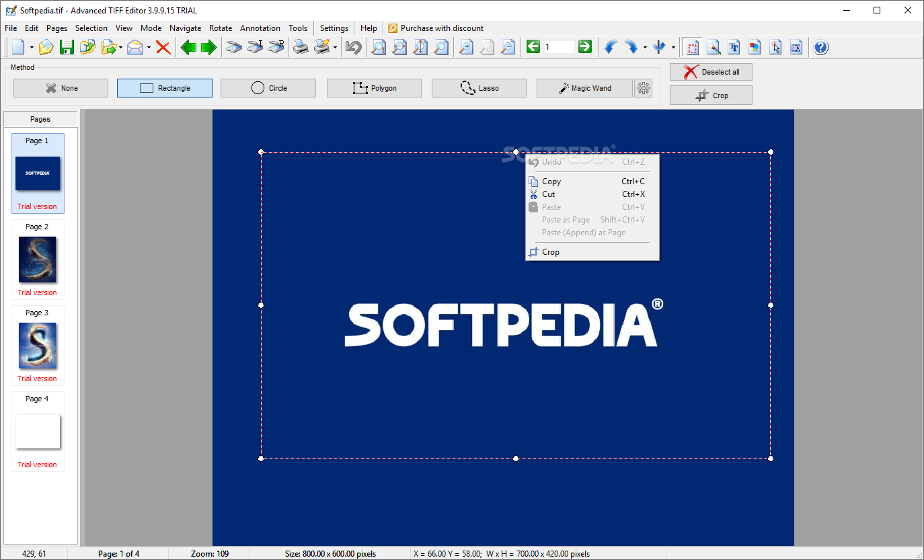Screen dimensions: 924x560
Task: Select the Magic Wand selection method
Action: click(x=584, y=88)
